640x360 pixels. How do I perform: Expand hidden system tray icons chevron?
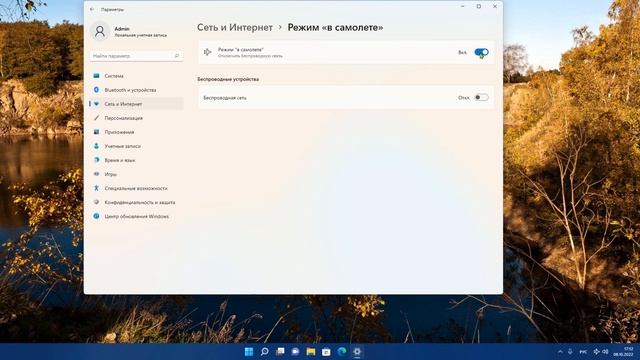(x=560, y=352)
